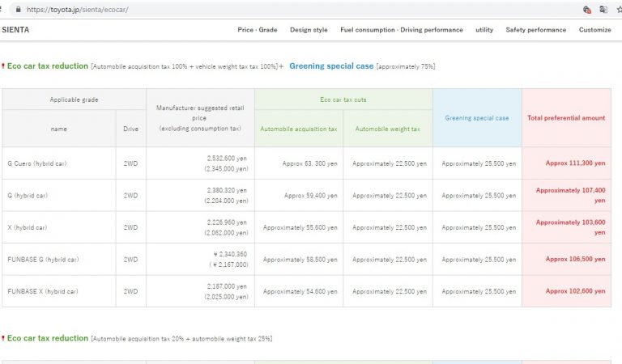Click the Automobile weight tax column header
This screenshot has height=364, width=622.
(388, 129)
